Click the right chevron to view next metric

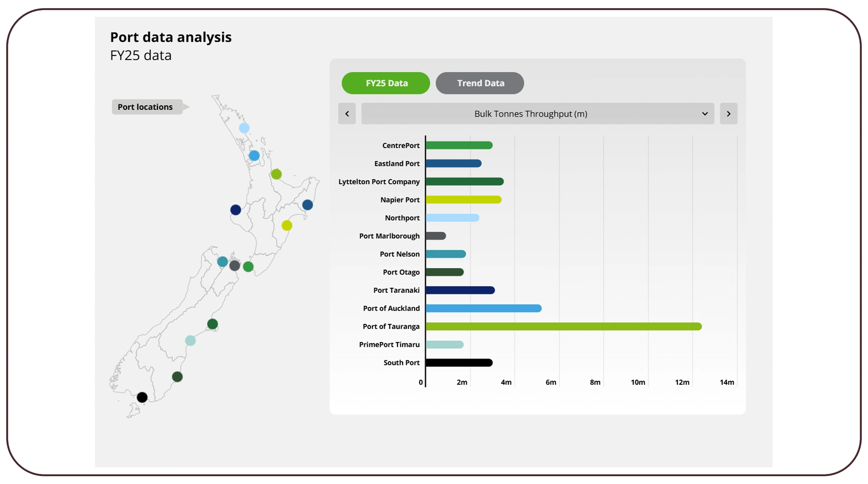729,114
